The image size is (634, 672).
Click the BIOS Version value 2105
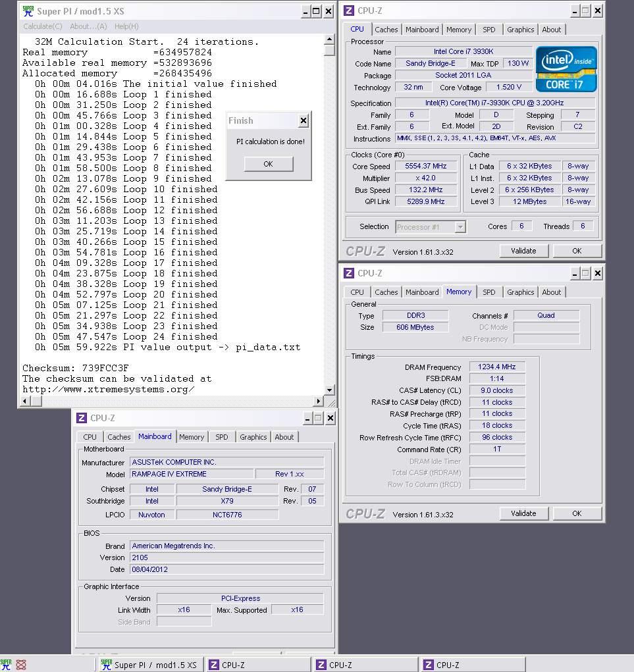tap(226, 557)
